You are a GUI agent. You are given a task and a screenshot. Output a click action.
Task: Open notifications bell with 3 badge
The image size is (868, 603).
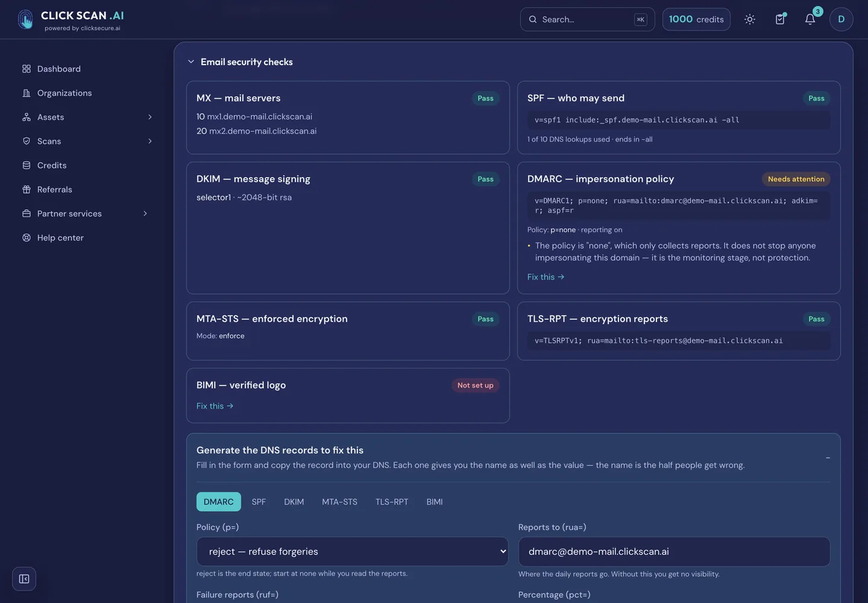click(811, 18)
